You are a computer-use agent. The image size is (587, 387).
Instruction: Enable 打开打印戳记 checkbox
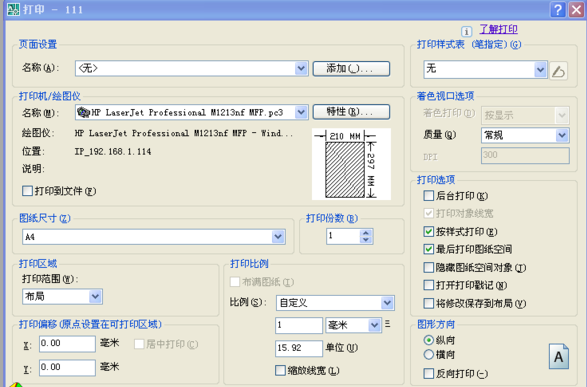(428, 285)
